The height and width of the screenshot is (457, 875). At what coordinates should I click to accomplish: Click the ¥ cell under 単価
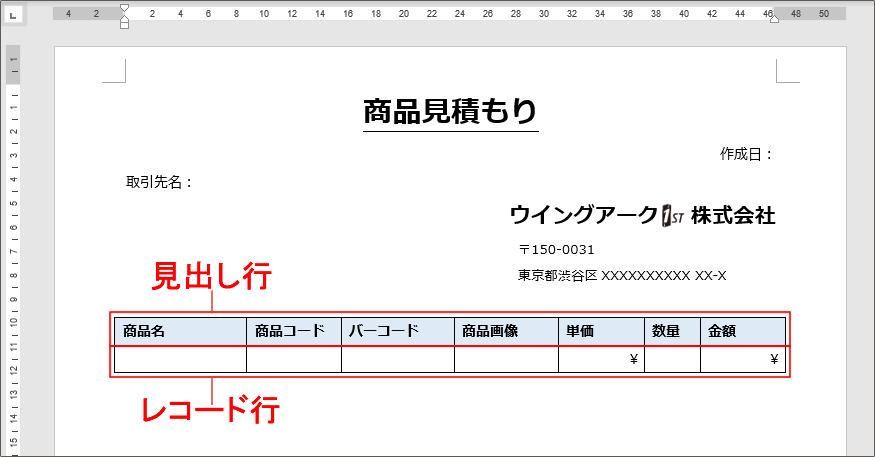click(x=602, y=359)
